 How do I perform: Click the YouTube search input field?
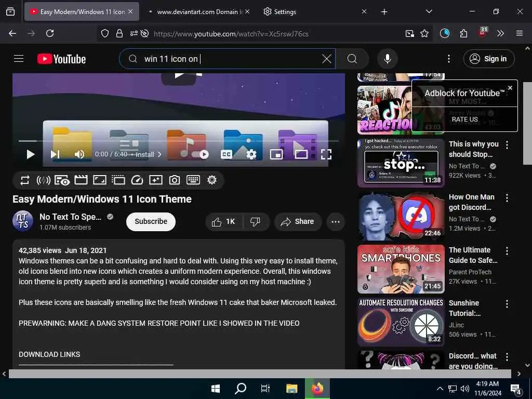(x=228, y=59)
